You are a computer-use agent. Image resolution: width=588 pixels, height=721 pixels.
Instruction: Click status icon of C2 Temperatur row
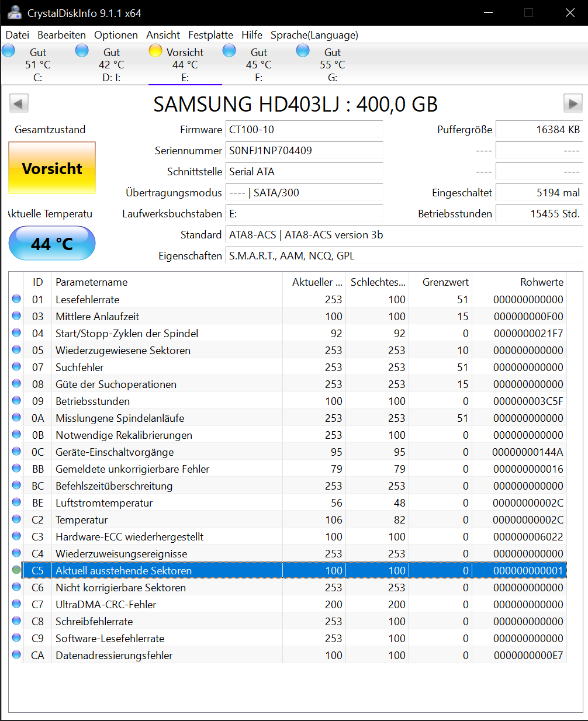point(16,519)
